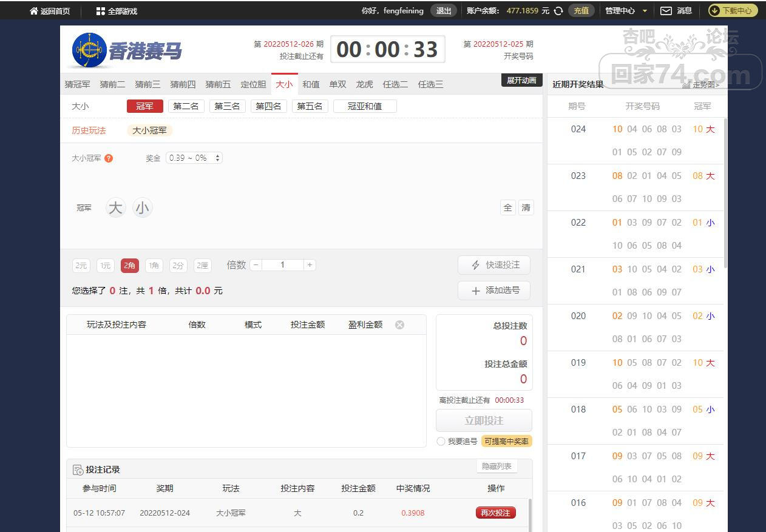Select the 大 bet ball
This screenshot has height=532, width=766.
click(x=115, y=208)
